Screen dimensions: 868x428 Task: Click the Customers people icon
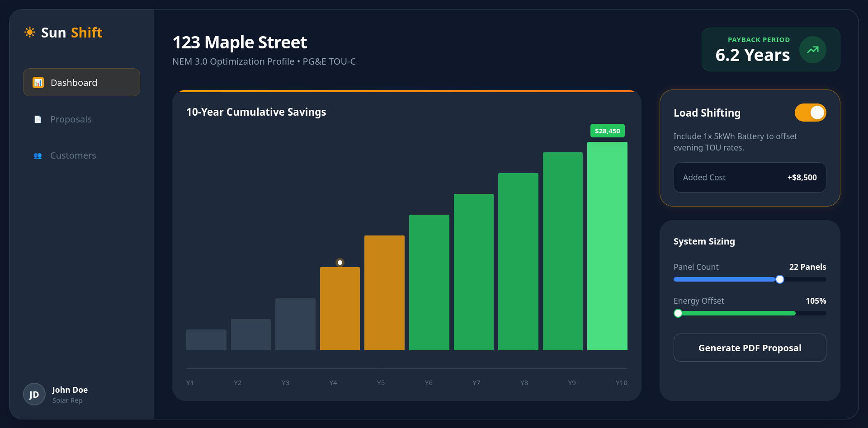[38, 156]
